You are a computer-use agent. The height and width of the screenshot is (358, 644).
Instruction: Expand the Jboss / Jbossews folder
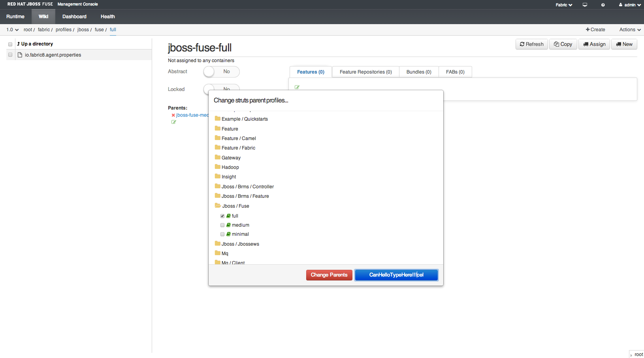pyautogui.click(x=237, y=244)
